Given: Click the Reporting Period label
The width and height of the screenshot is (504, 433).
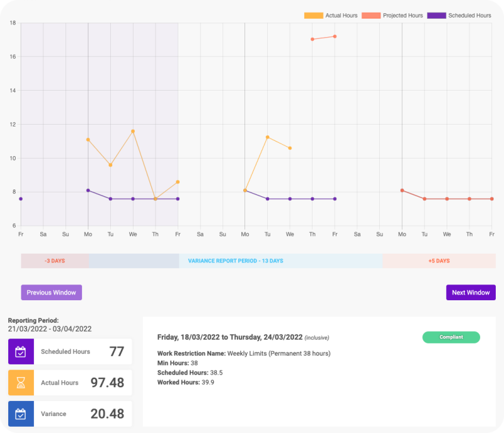Looking at the screenshot, I should (33, 320).
